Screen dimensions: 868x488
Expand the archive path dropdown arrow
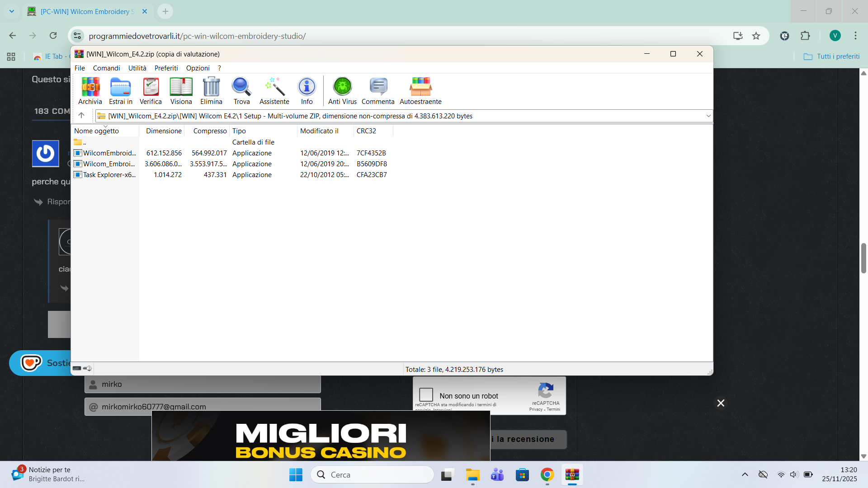click(708, 116)
